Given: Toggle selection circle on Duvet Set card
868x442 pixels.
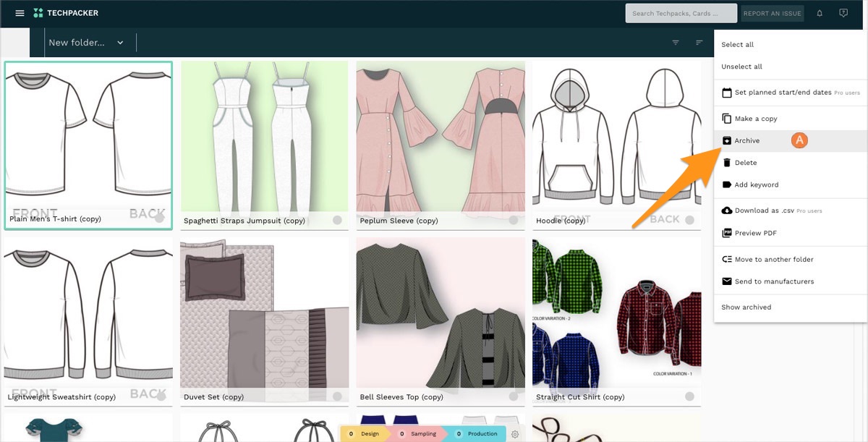Looking at the screenshot, I should (337, 396).
